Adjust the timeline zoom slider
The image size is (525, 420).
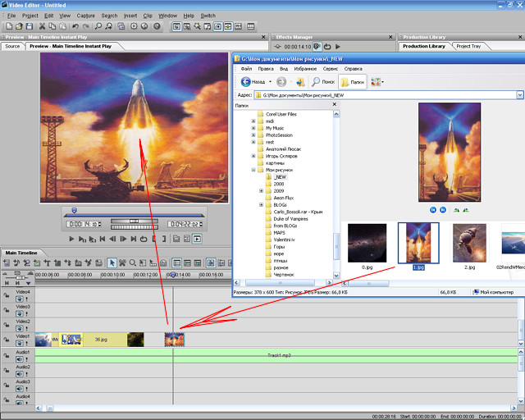tap(19, 277)
